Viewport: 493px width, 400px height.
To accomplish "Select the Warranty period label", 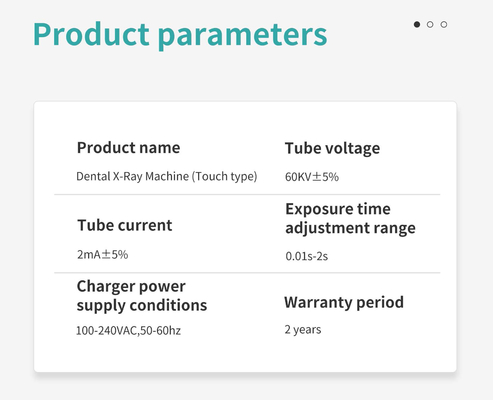I will coord(344,303).
